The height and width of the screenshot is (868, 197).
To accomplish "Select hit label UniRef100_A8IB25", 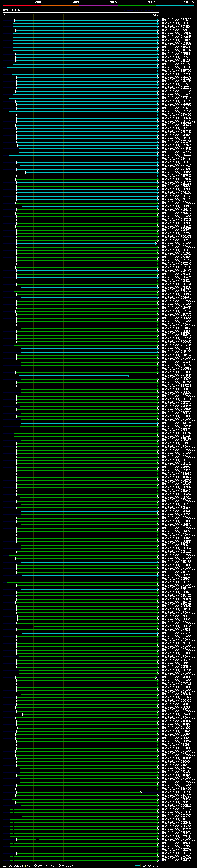I will [x=177, y=20].
